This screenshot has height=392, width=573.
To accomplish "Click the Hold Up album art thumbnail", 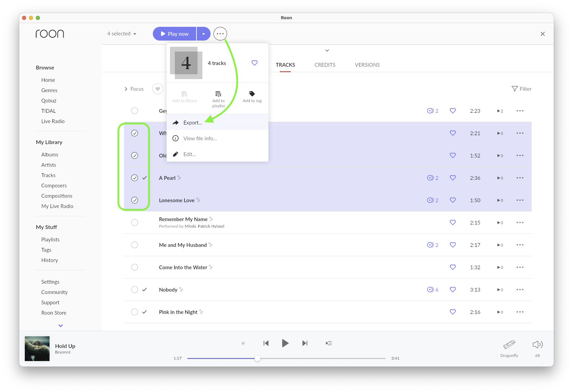I will click(x=37, y=349).
